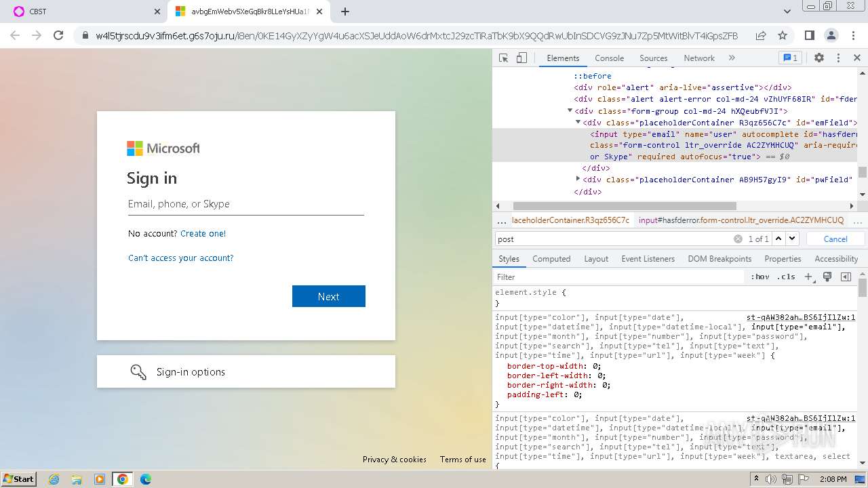Toggle the device toolbar icon
The width and height of the screenshot is (868, 488).
coord(521,58)
